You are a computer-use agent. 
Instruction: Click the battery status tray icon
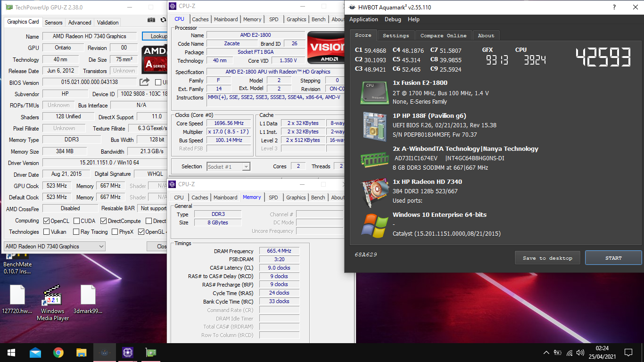[558, 353]
